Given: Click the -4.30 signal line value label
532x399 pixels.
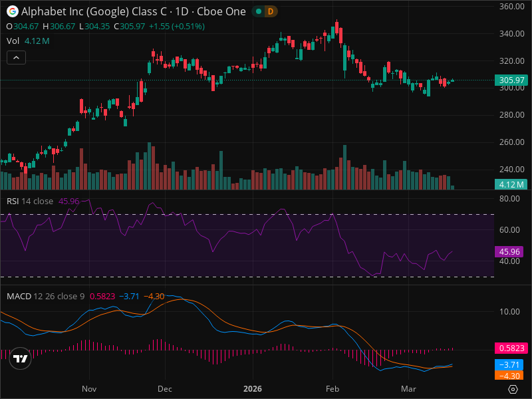Looking at the screenshot, I should [509, 376].
